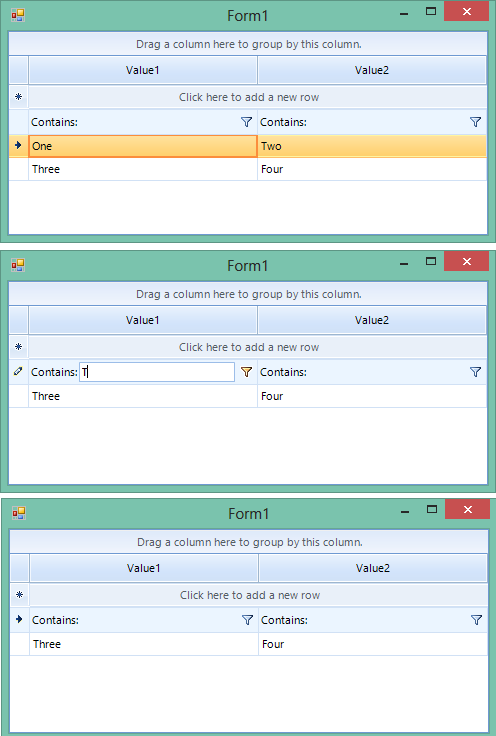
Task: Select the 'Three' cell in bottom window
Action: (x=144, y=644)
